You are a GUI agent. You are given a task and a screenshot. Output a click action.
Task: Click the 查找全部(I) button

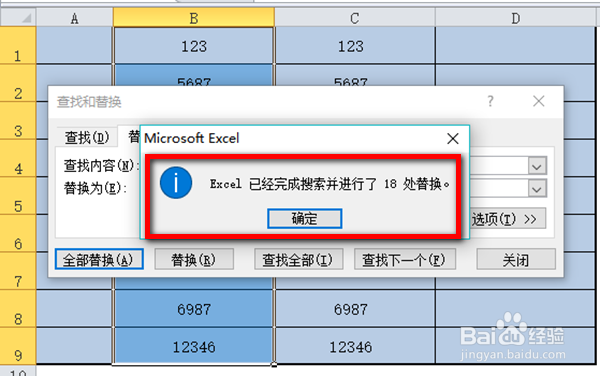[x=298, y=259]
